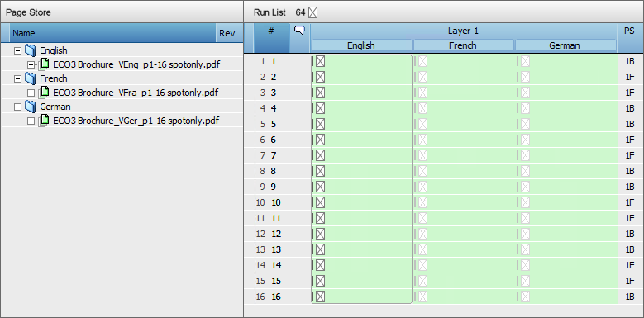The width and height of the screenshot is (644, 318).
Task: Click the French folder icon
Action: (x=30, y=78)
